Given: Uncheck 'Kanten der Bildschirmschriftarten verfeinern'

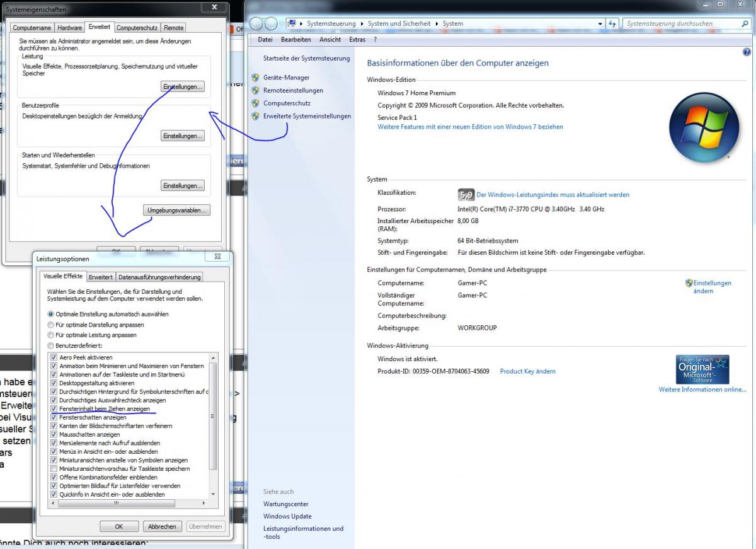Looking at the screenshot, I should tap(54, 426).
